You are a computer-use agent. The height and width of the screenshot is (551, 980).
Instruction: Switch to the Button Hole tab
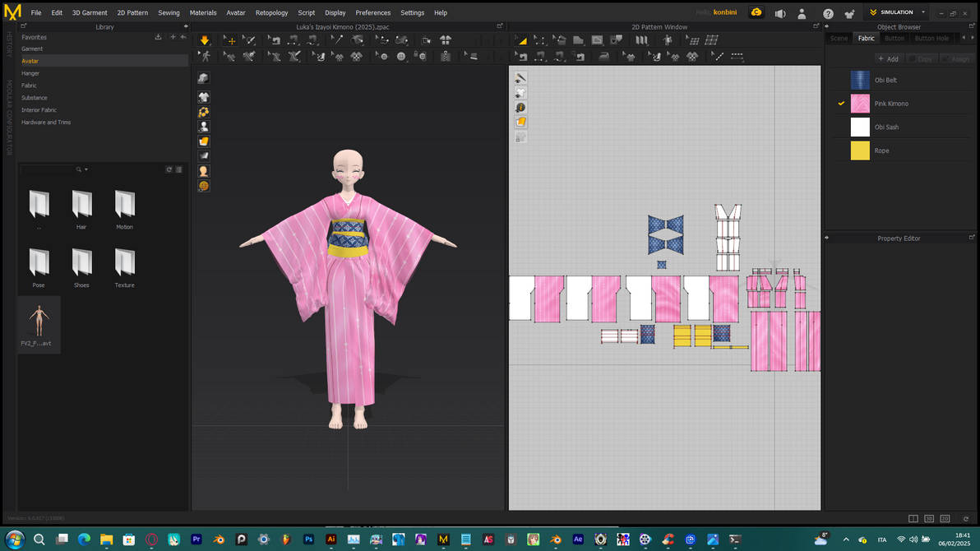931,38
